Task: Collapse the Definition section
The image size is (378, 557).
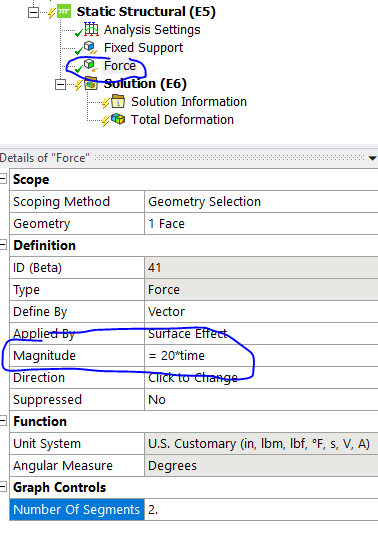Action: coord(3,245)
